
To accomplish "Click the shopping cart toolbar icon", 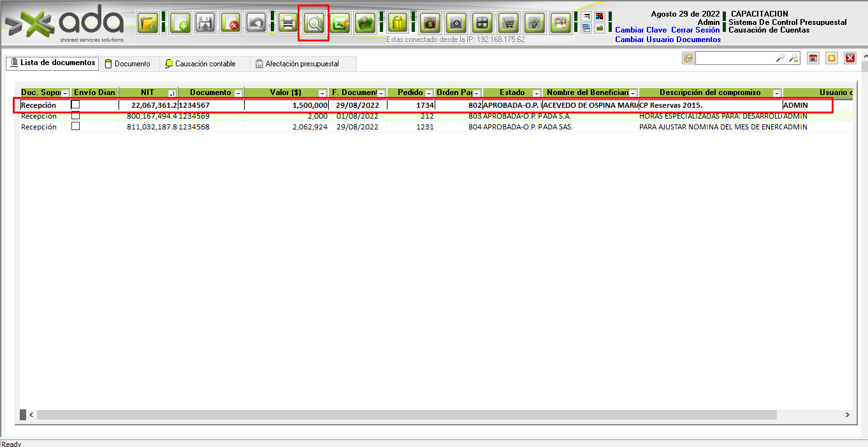I will [508, 24].
